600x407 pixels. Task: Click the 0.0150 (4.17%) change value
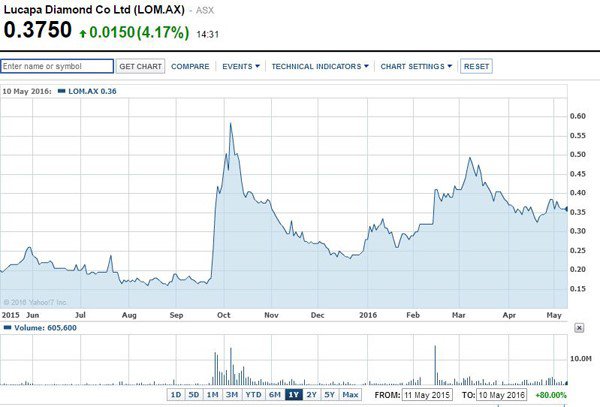139,33
